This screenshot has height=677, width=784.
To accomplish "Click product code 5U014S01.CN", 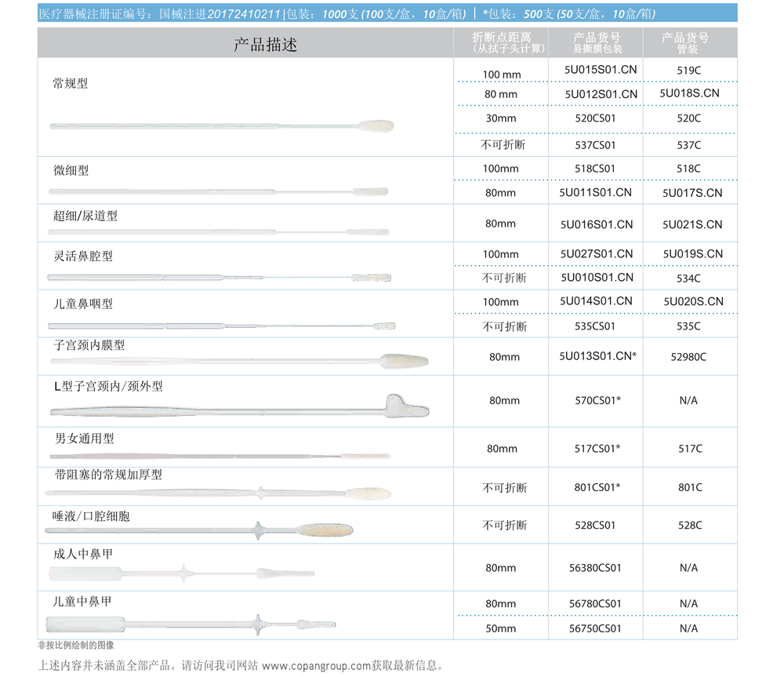I will point(596,301).
